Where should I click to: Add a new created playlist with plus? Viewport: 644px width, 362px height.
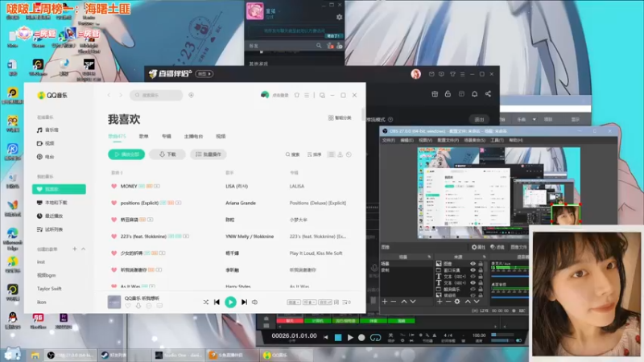(x=75, y=249)
